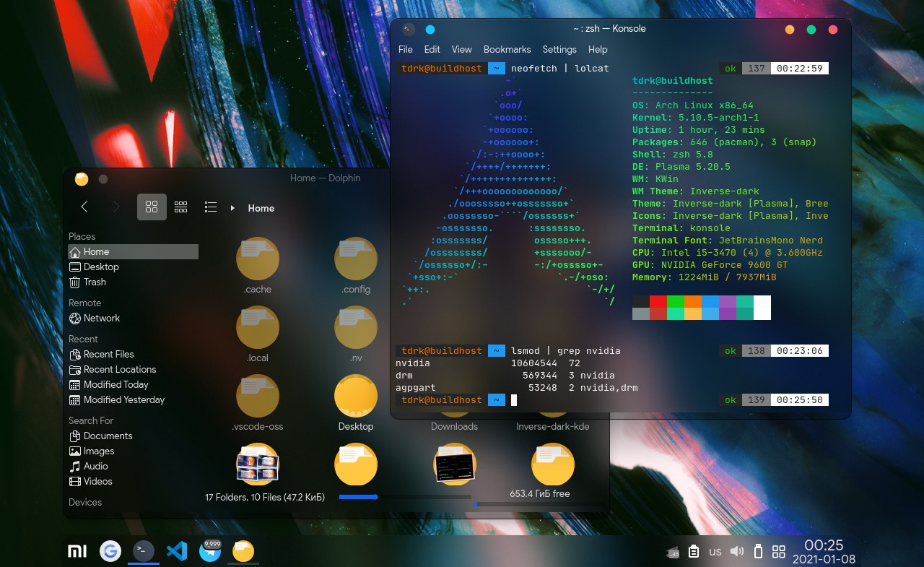Open the Bookmarks menu in Konsole
Screen dimensions: 924x567
[507, 50]
